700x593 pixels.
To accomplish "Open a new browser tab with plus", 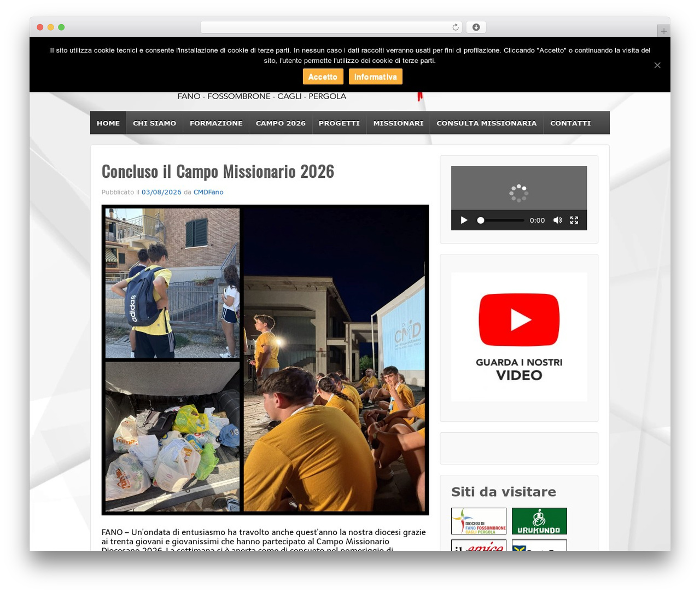I will [663, 31].
